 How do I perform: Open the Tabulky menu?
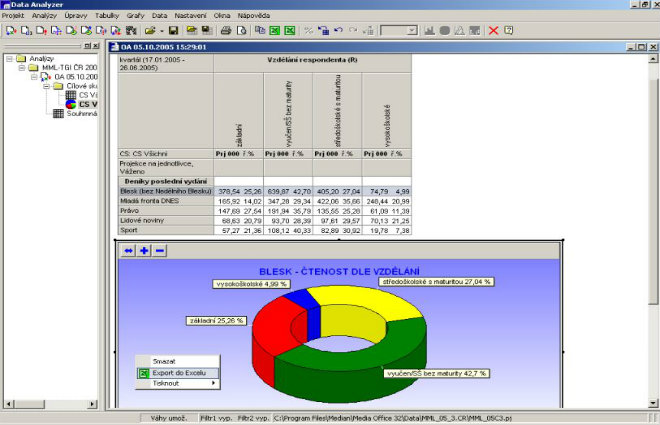pyautogui.click(x=107, y=16)
